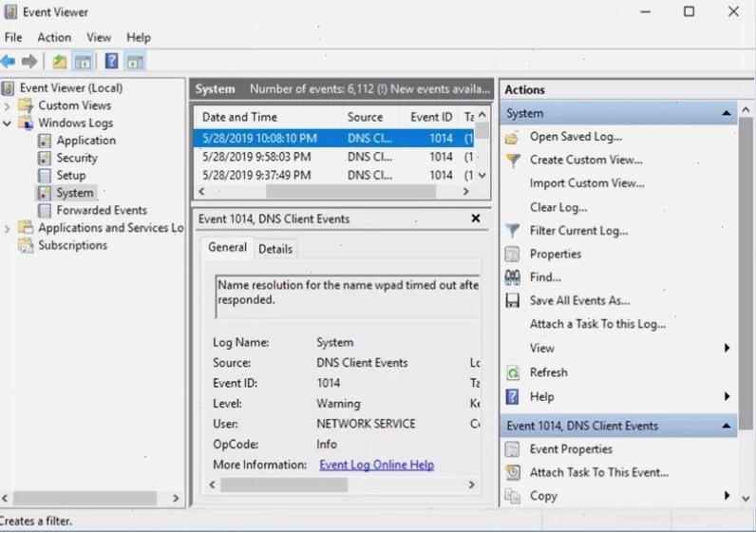Screen dimensions: 756x533
Task: Click Attach a Task To this Log...
Action: pyautogui.click(x=597, y=324)
